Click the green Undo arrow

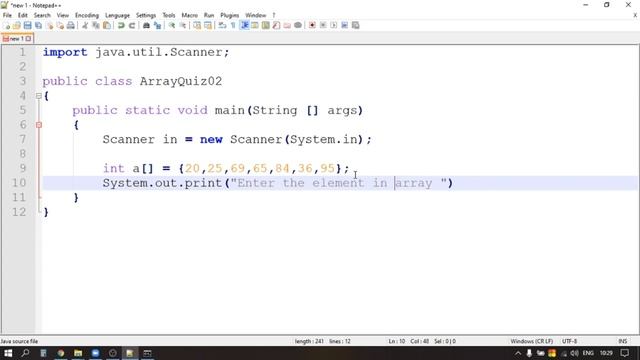pyautogui.click(x=121, y=25)
